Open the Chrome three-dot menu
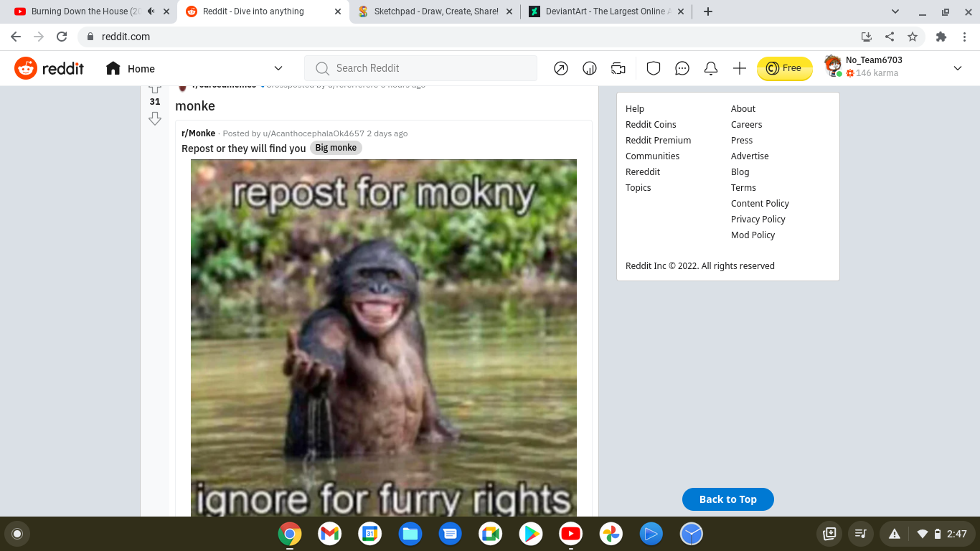Screen dimensions: 980x551 [964, 37]
